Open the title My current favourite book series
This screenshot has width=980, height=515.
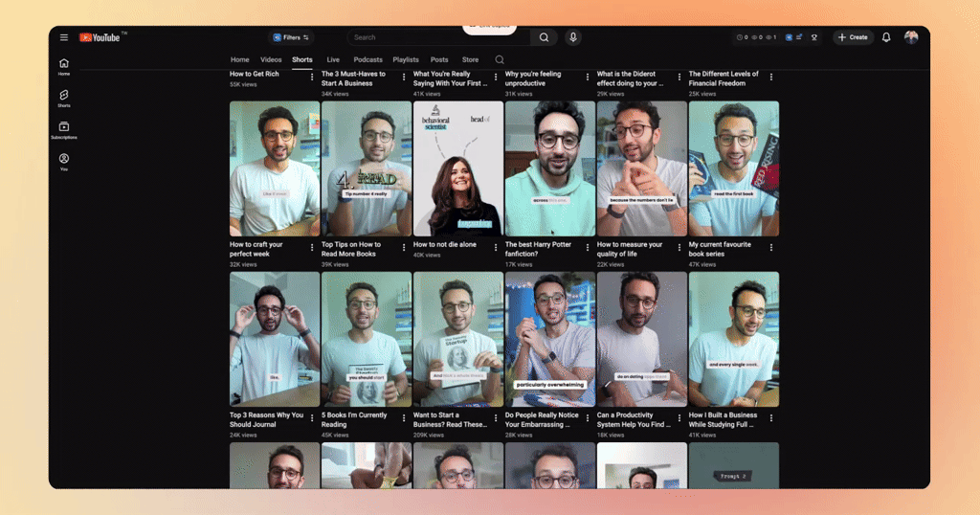[720, 250]
